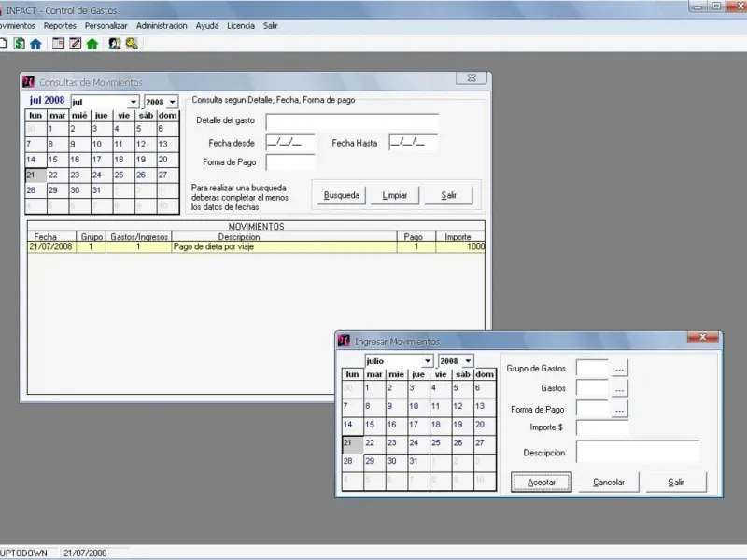Click the green dollar sign toolbar icon
The image size is (747, 560).
pos(19,44)
